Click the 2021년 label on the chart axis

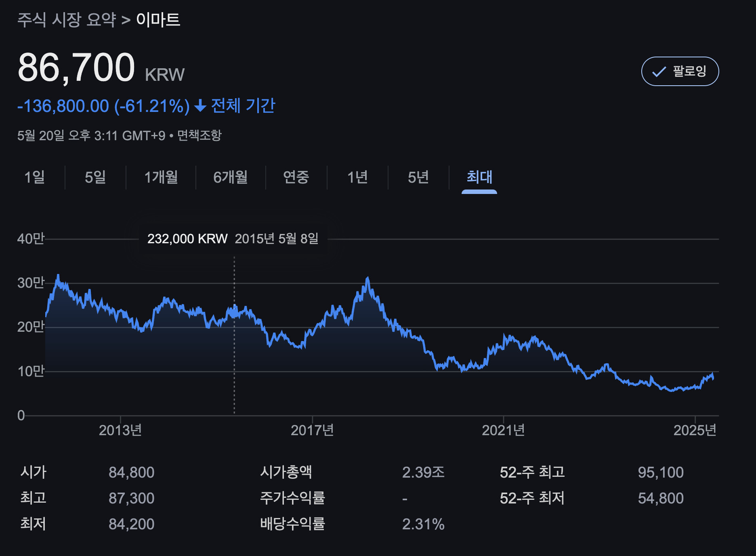click(x=503, y=430)
